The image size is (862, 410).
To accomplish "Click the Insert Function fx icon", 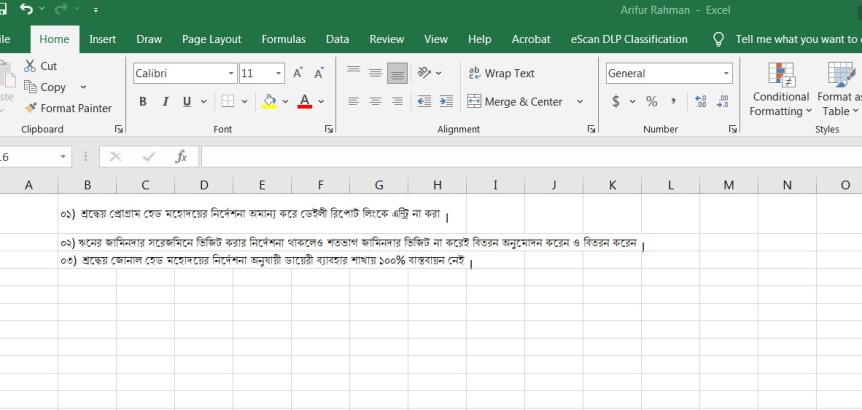I will [181, 157].
